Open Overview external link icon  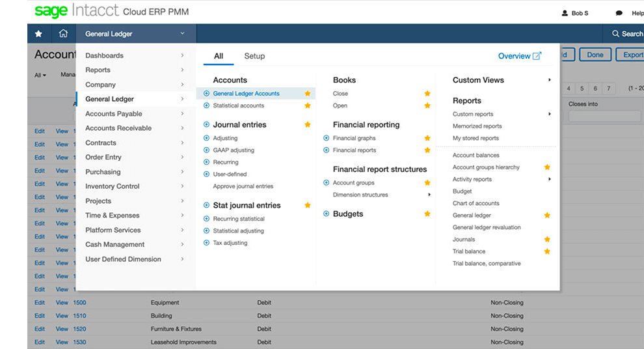pyautogui.click(x=537, y=56)
